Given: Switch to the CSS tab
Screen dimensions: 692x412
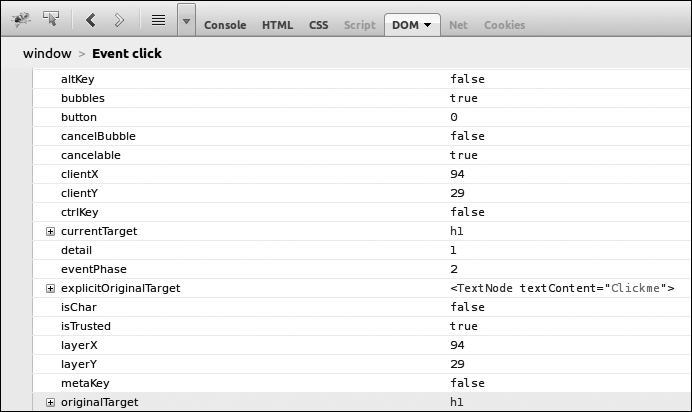Looking at the screenshot, I should click(319, 25).
